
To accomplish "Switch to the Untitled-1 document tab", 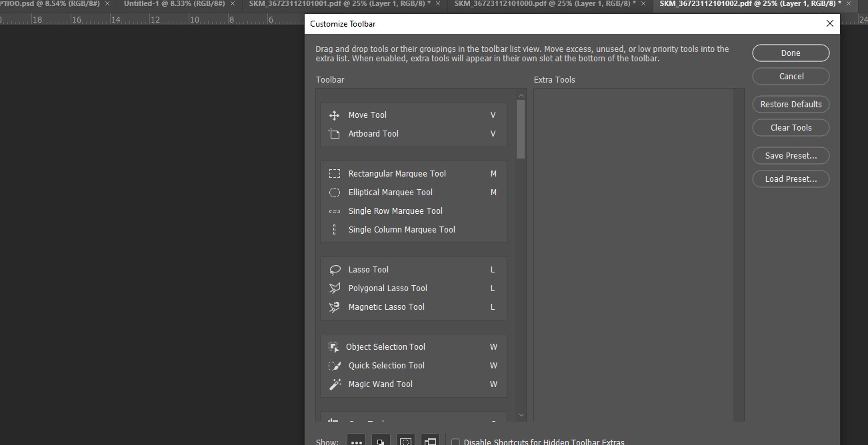I will click(173, 4).
